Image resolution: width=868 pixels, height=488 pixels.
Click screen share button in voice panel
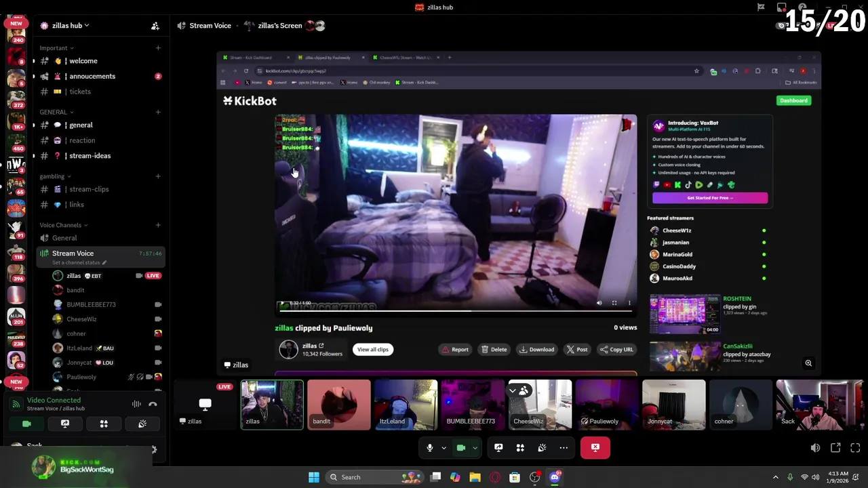pyautogui.click(x=65, y=424)
